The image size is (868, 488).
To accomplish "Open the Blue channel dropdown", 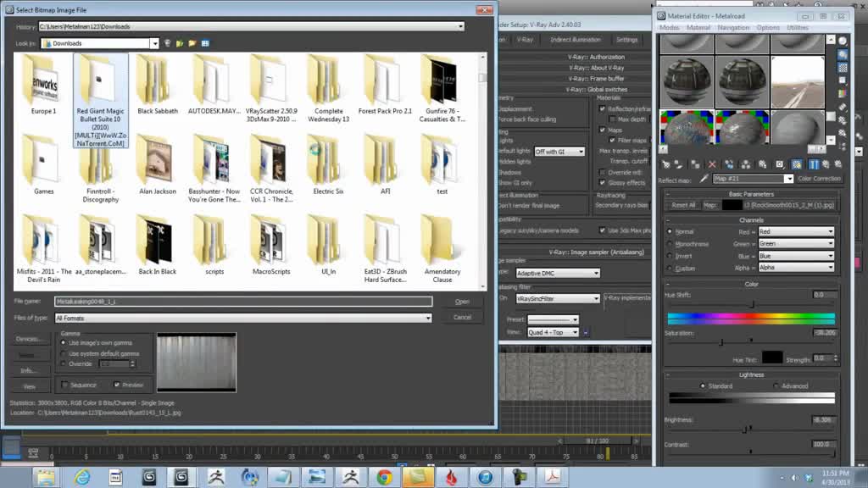I will tap(830, 256).
